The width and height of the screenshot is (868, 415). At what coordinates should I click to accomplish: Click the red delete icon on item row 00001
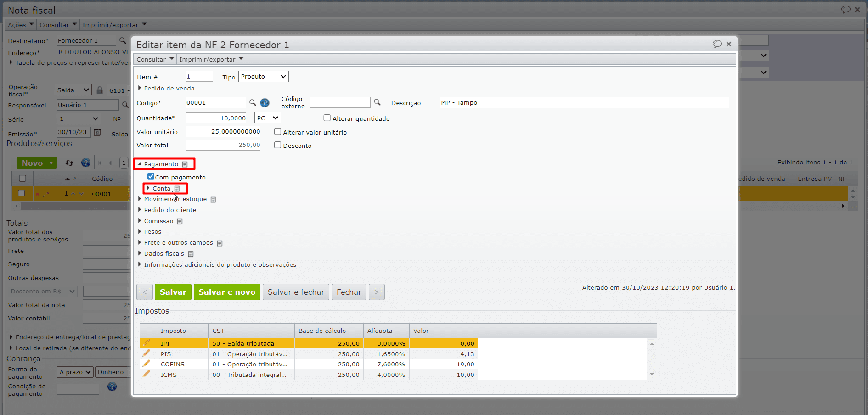[38, 194]
